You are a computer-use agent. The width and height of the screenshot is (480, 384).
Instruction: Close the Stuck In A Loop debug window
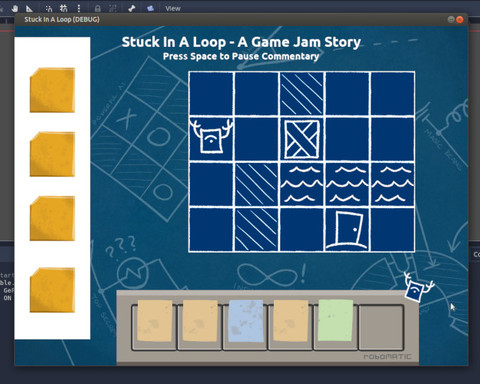[x=460, y=19]
